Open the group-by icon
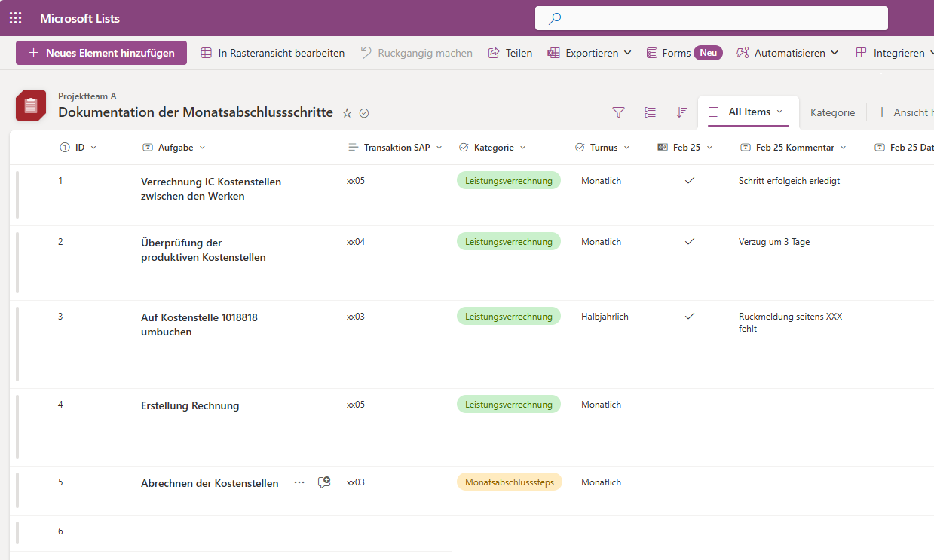 (650, 112)
